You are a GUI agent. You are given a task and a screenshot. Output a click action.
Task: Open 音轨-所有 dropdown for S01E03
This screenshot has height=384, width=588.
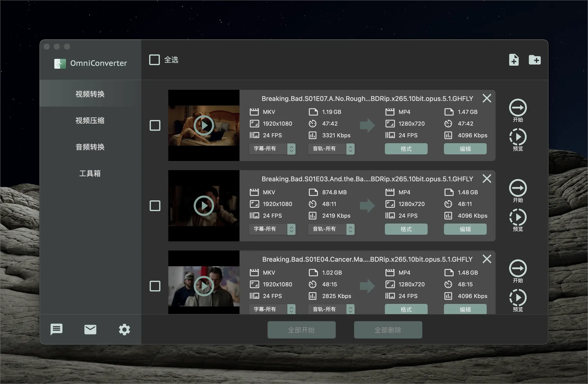(x=331, y=229)
